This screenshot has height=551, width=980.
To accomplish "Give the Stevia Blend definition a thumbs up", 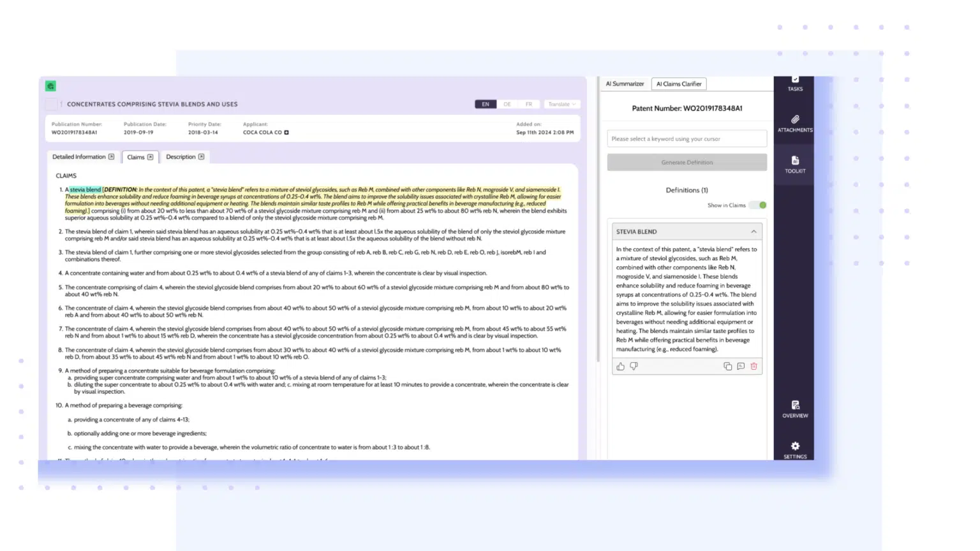I will (x=621, y=366).
